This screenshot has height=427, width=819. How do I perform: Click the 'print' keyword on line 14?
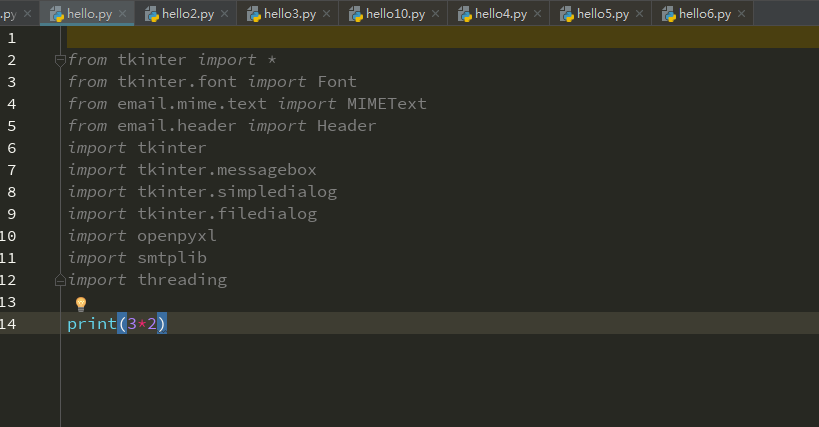click(92, 324)
